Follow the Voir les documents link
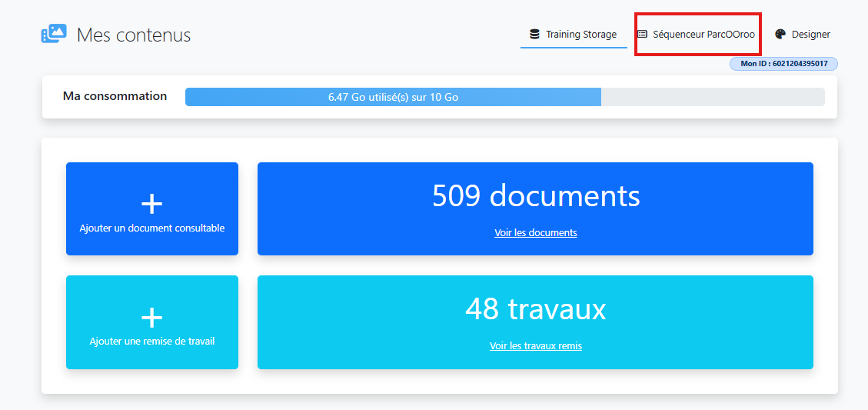The width and height of the screenshot is (868, 410). (x=535, y=233)
